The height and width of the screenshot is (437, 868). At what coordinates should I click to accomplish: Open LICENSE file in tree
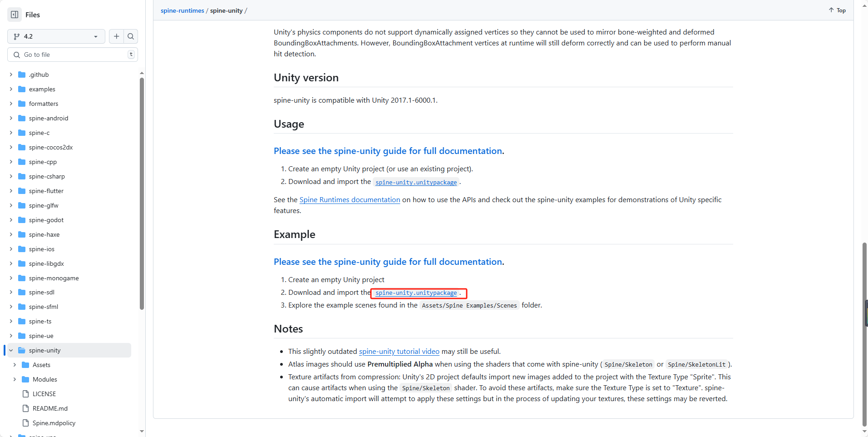[x=69, y=394]
